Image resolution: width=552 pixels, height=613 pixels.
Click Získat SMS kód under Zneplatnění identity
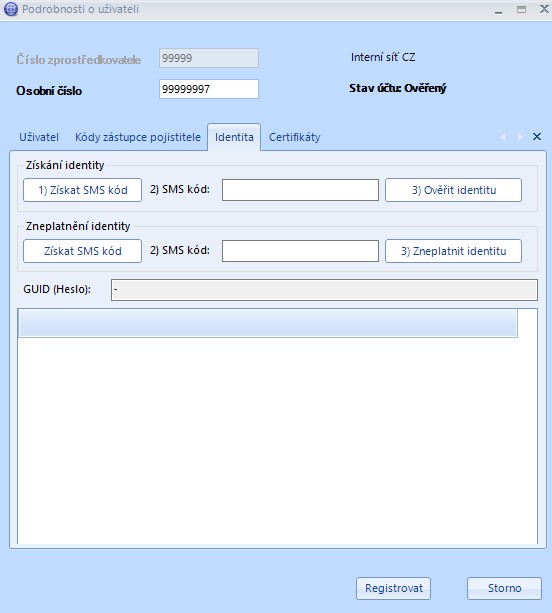coord(82,251)
